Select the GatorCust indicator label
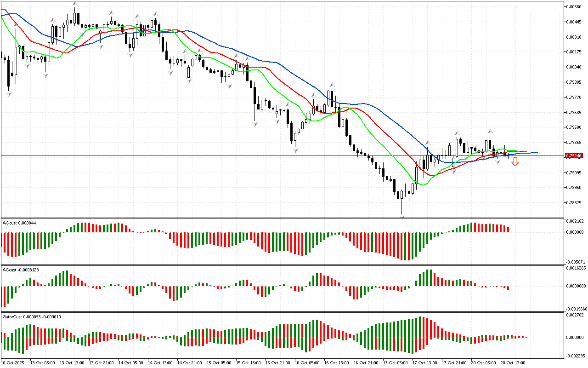This screenshot has width=588, height=368. 32,317
